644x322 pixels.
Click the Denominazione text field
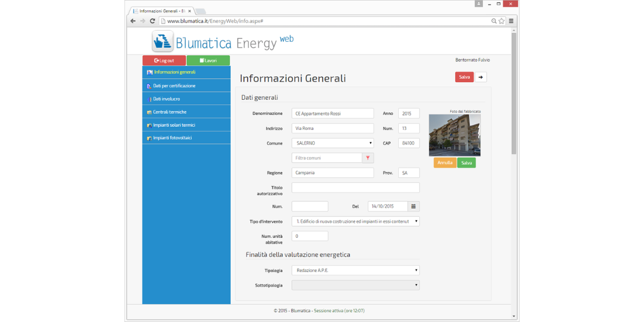tap(332, 114)
